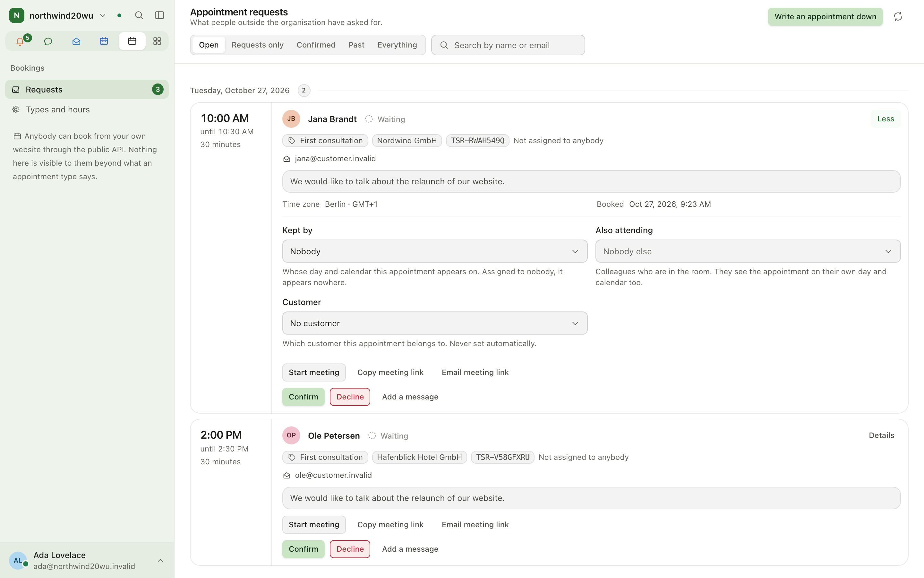
Task: Copy meeting link for Jana Brandt
Action: [390, 372]
